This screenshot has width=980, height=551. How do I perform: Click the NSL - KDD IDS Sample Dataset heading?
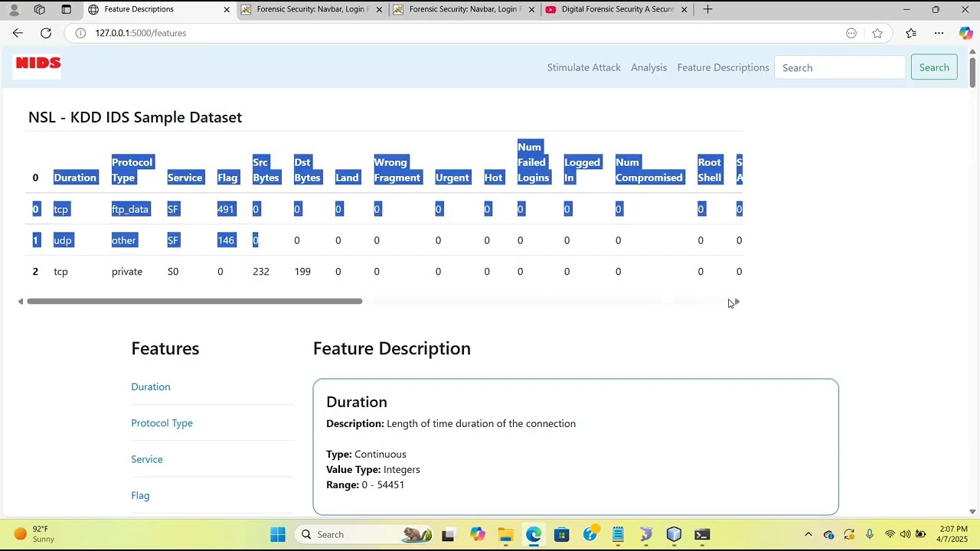tap(135, 117)
